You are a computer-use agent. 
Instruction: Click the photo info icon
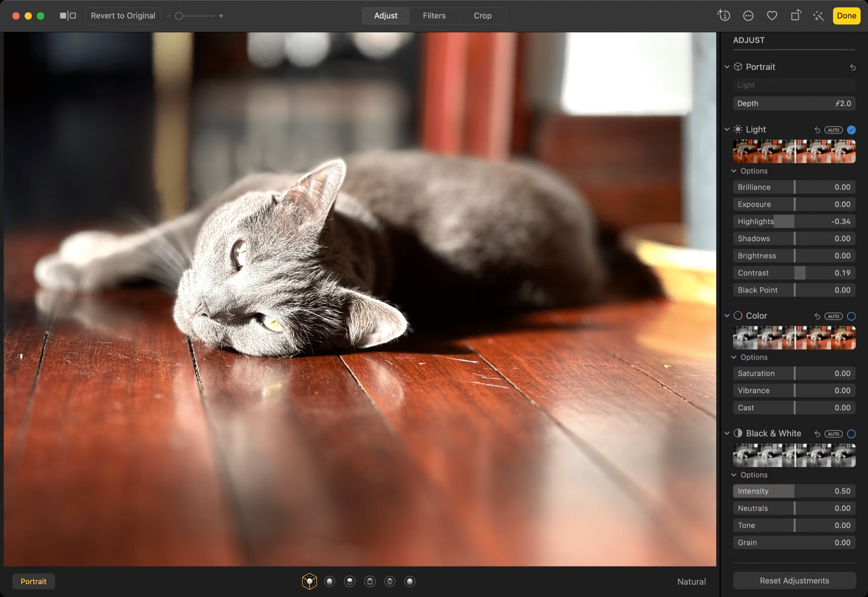[x=724, y=16]
